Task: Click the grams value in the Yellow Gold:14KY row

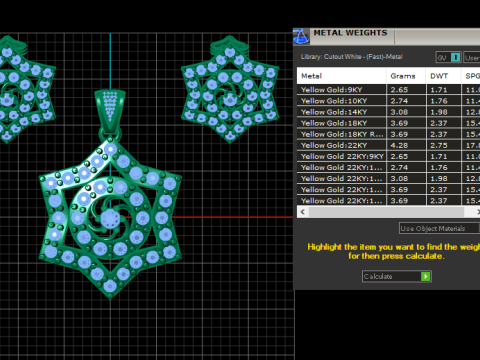Action: [x=406, y=112]
